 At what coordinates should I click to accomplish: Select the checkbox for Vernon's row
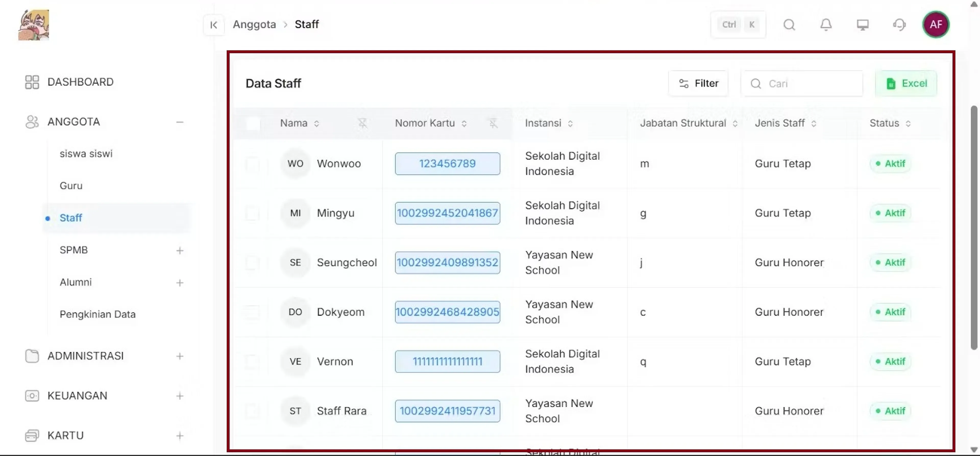coord(253,362)
